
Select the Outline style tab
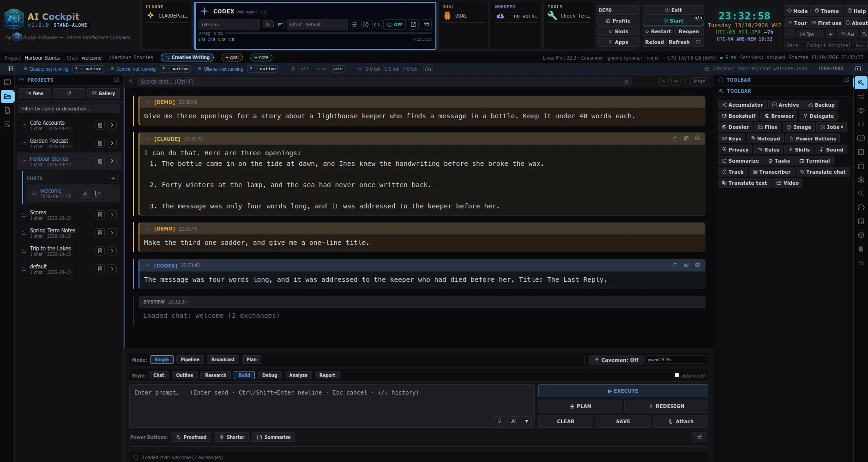(x=184, y=375)
